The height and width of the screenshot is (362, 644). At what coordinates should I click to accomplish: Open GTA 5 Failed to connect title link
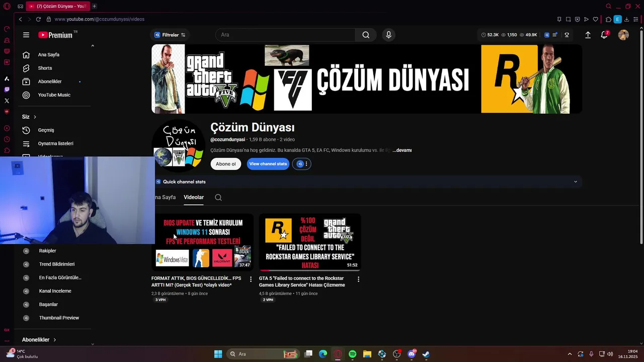(302, 282)
